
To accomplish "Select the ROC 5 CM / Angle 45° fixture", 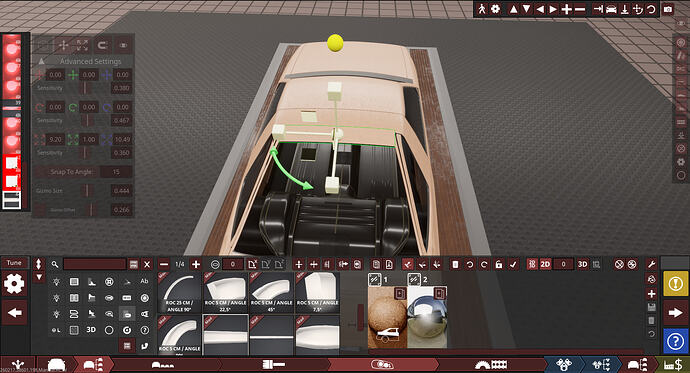I will 272,293.
